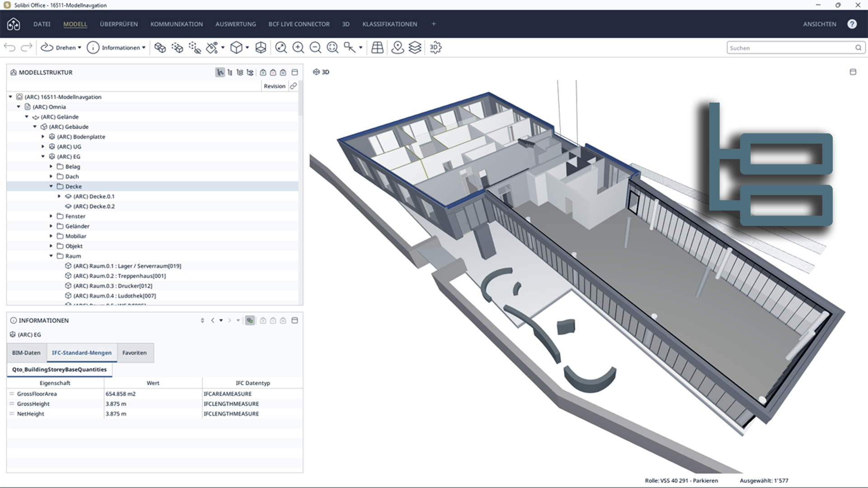Open the ÜBERPRÜFEN menu tab
Viewport: 868px width, 488px height.
(x=119, y=24)
